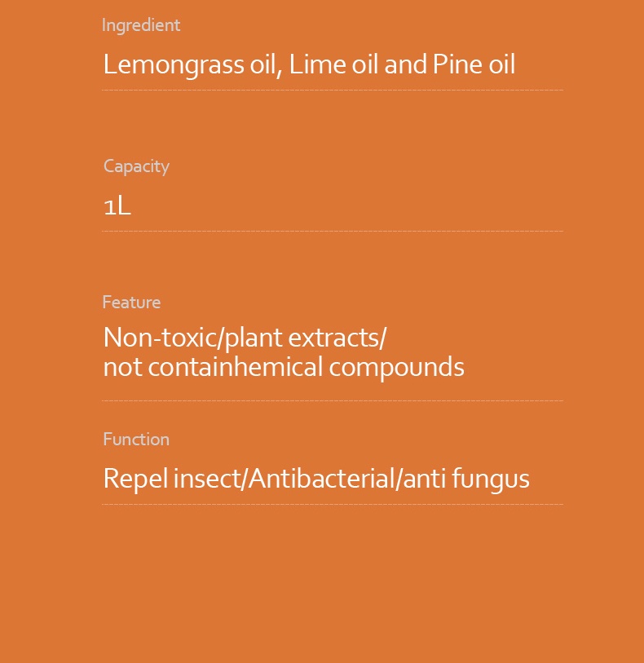Select the 1L capacity value
Screen dimensions: 644x663
point(117,206)
